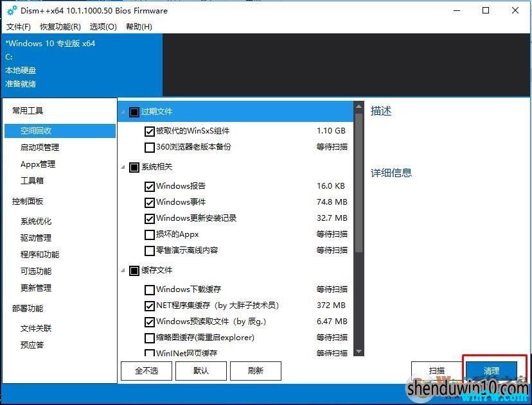Click the 扫描 button
The width and height of the screenshot is (532, 405).
(437, 371)
